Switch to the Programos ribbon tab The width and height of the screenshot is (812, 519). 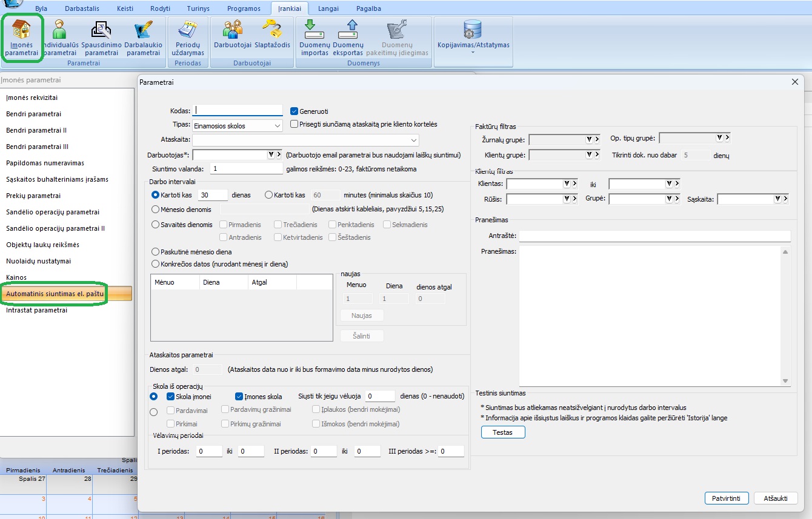coord(244,8)
